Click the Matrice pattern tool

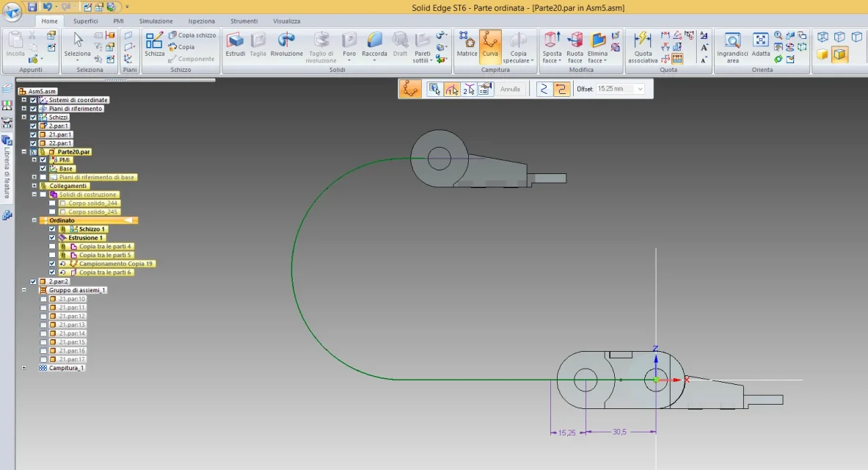(x=467, y=44)
